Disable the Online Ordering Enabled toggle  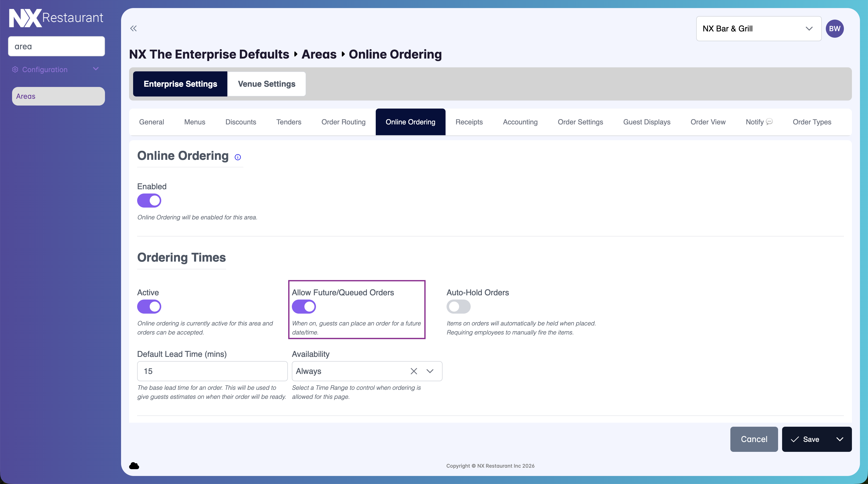coord(149,201)
